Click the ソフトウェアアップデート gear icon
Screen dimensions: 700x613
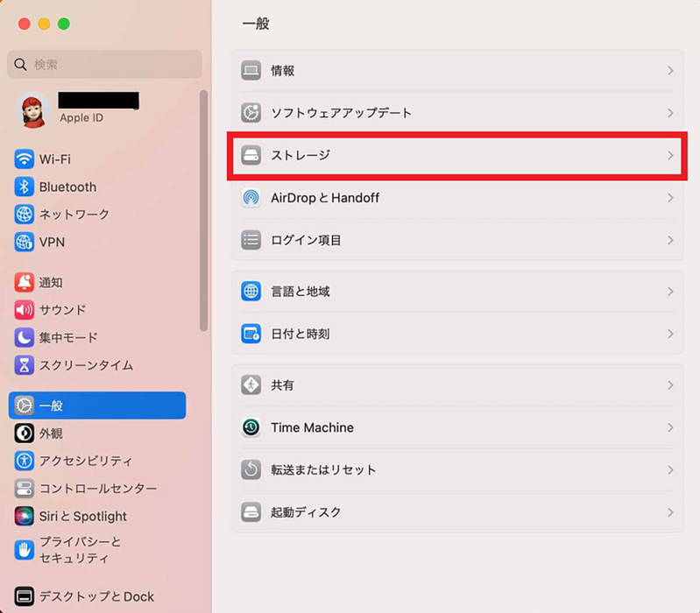(x=251, y=113)
